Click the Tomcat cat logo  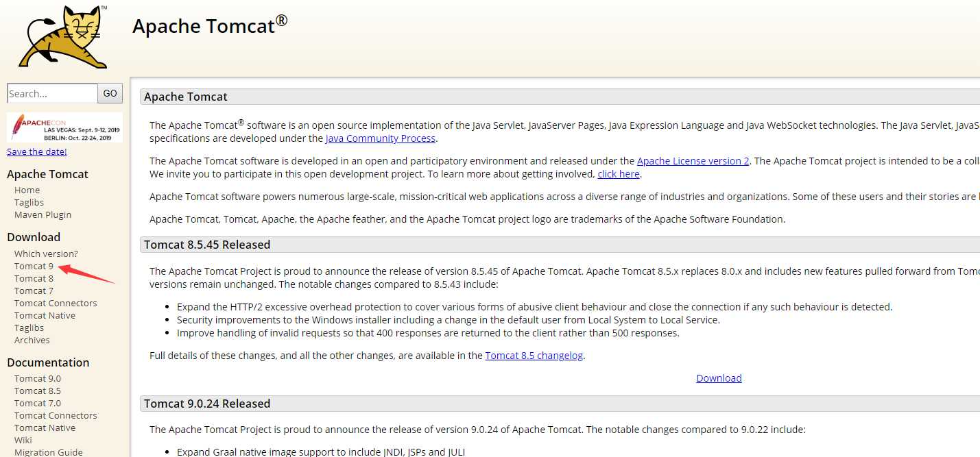pos(64,36)
